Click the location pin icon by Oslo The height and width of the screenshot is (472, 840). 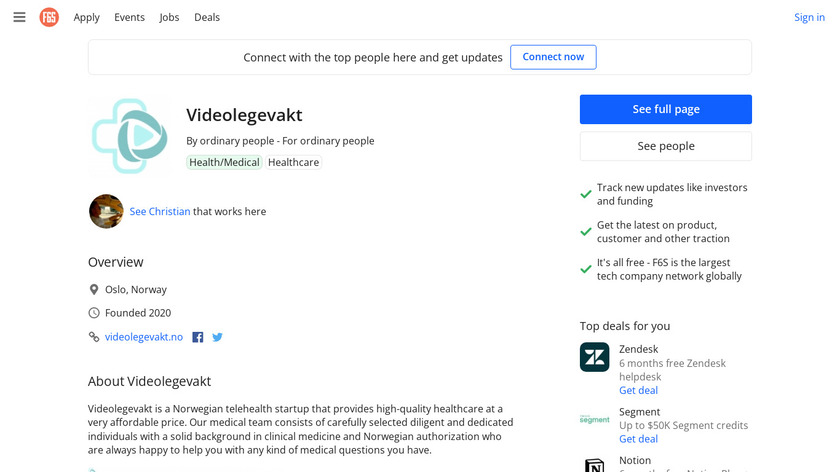94,290
